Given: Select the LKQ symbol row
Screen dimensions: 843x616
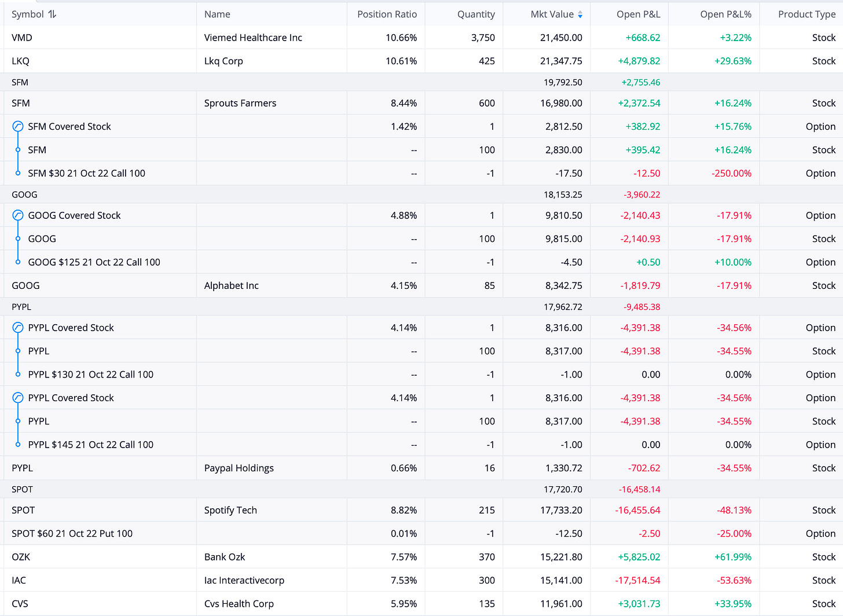Looking at the screenshot, I should (x=20, y=61).
